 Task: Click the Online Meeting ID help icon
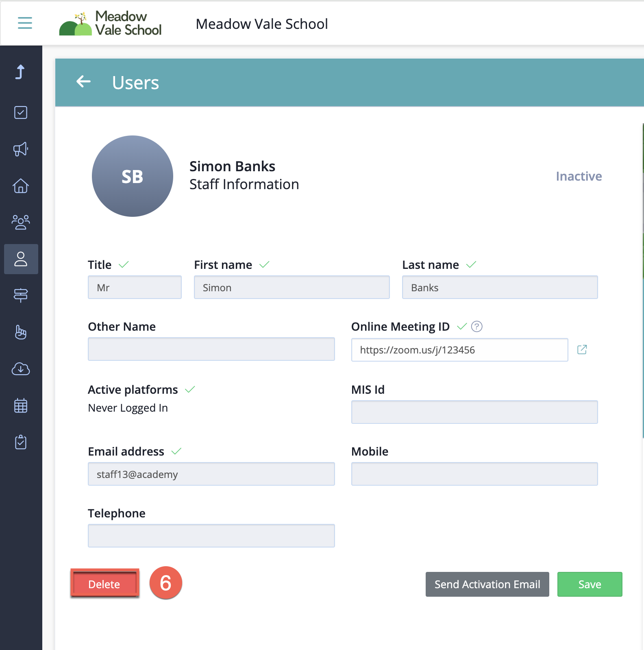click(476, 327)
